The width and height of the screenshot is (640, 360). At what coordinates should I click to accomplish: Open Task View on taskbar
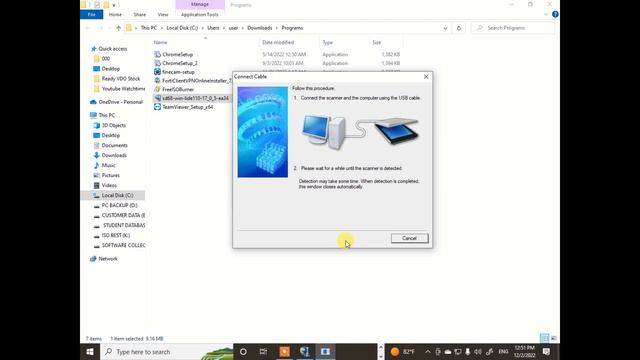click(x=263, y=351)
